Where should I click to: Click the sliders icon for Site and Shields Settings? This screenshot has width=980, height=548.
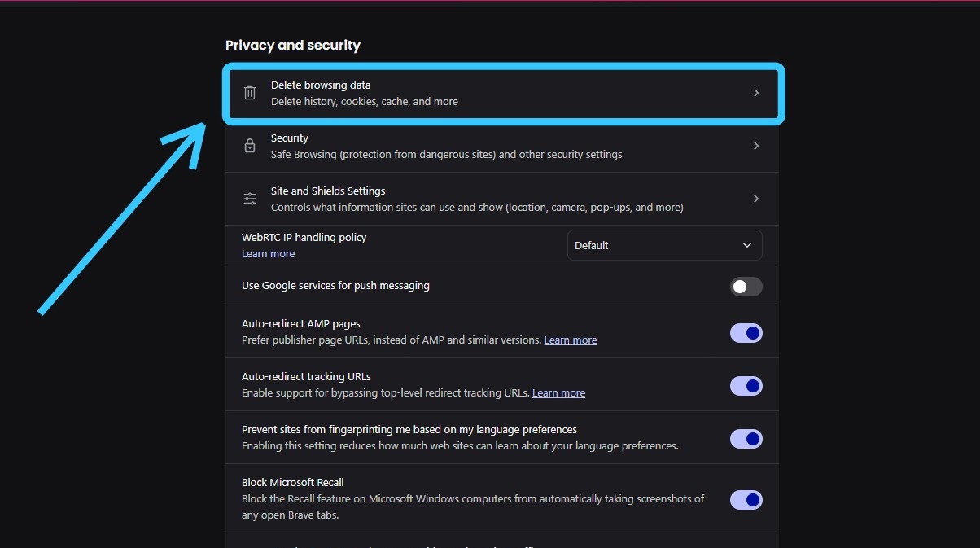coord(250,199)
